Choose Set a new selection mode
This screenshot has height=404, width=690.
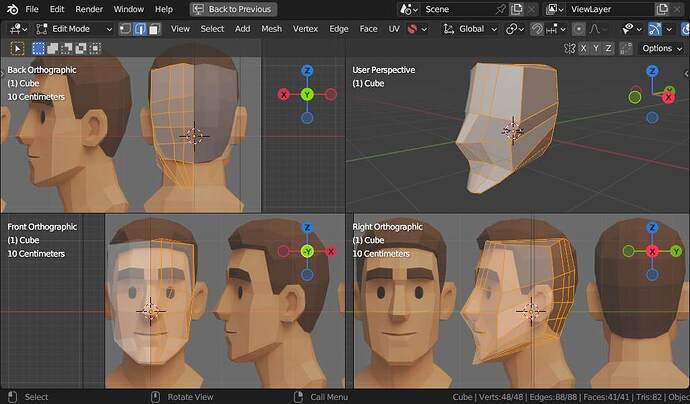click(x=38, y=48)
